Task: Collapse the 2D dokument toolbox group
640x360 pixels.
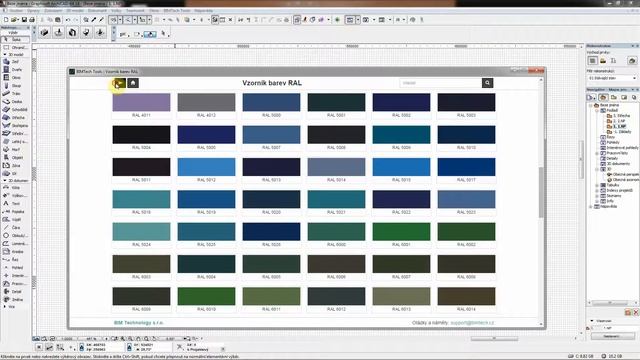Action: click(x=4, y=180)
